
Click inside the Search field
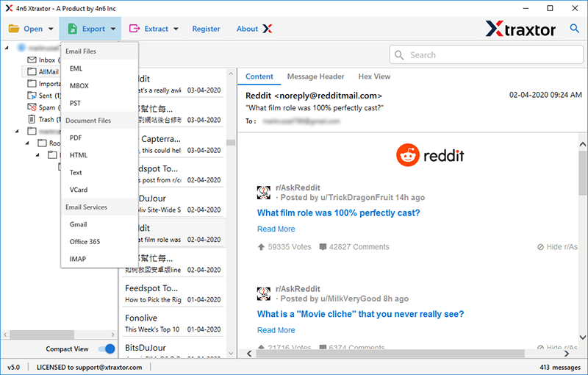486,55
